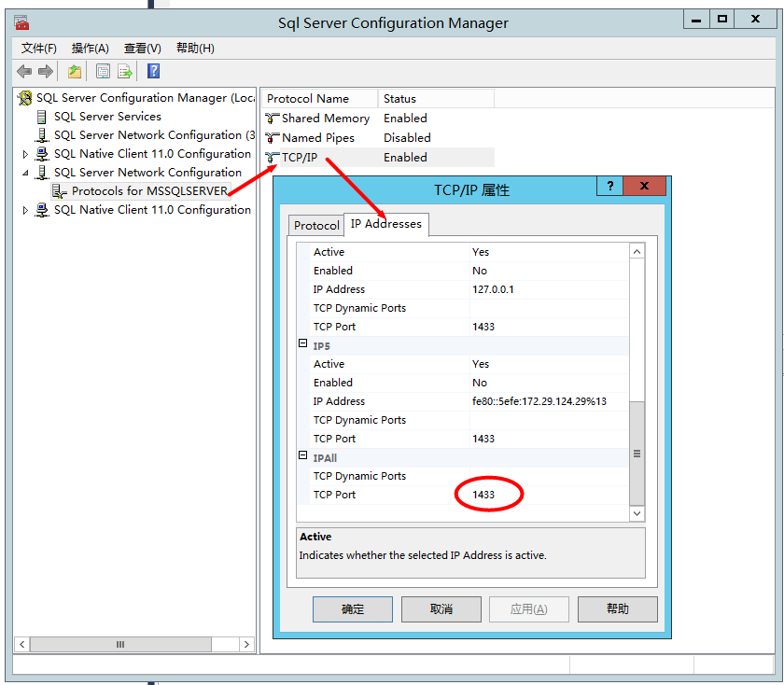Collapse the SQL Server Network Configuration node
Viewport: 784px width, 685px height.
(x=26, y=173)
